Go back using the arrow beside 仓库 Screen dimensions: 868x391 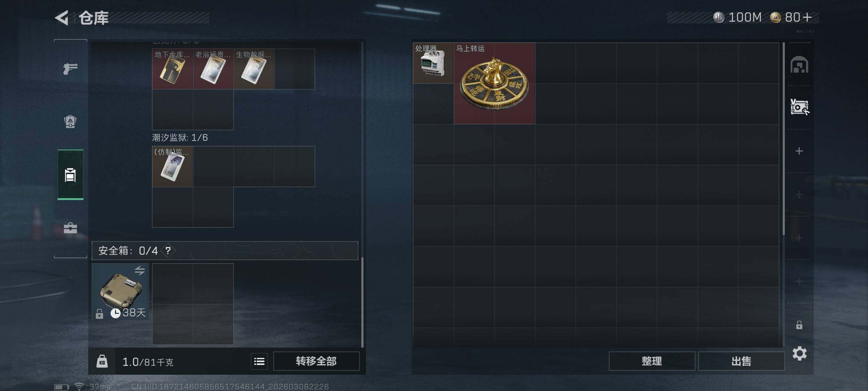tap(62, 18)
